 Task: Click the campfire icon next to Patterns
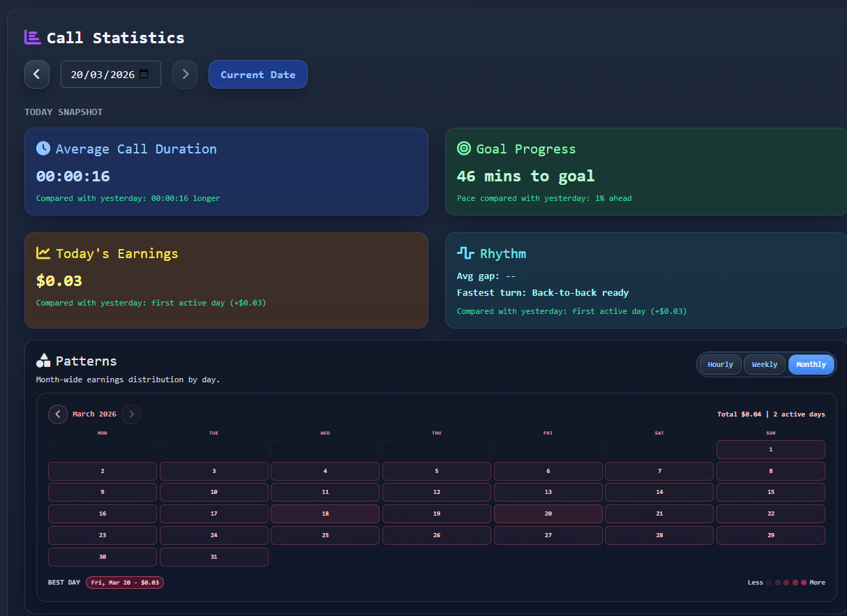(x=43, y=360)
